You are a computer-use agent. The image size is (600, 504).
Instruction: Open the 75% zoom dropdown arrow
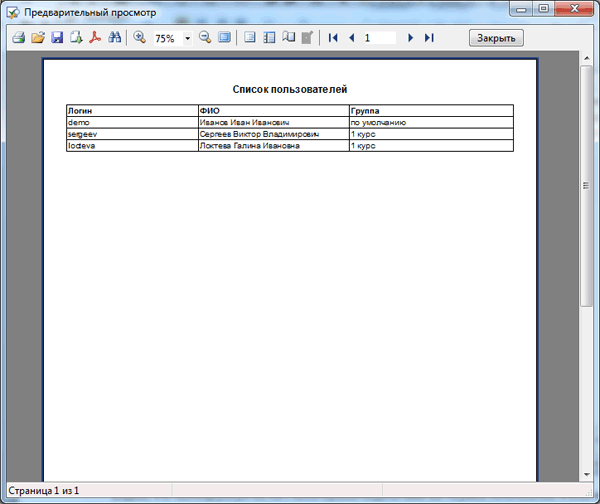[x=188, y=38]
